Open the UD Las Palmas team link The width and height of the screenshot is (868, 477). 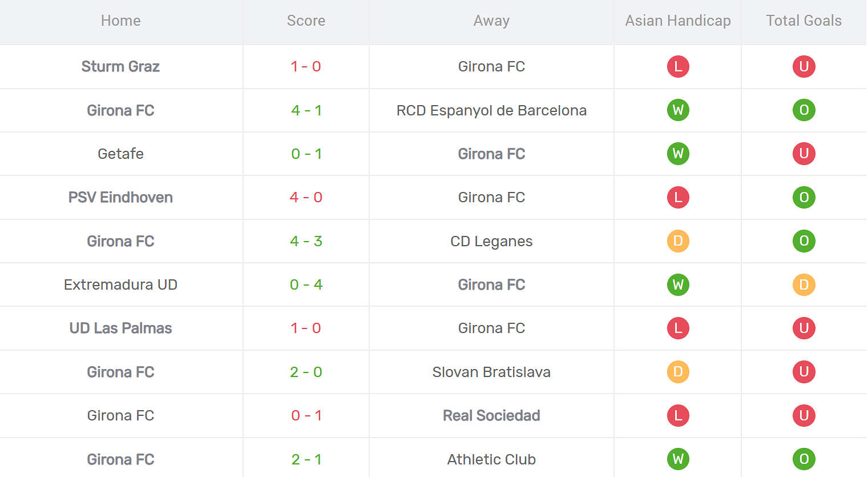point(120,328)
